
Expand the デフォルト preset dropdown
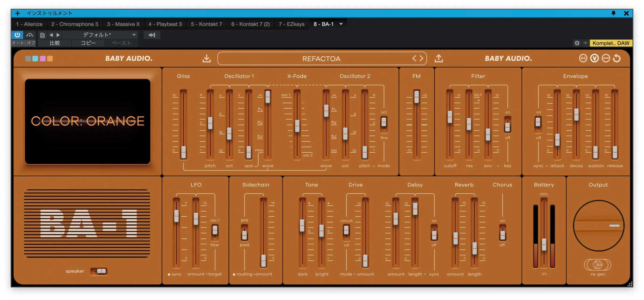[x=134, y=35]
